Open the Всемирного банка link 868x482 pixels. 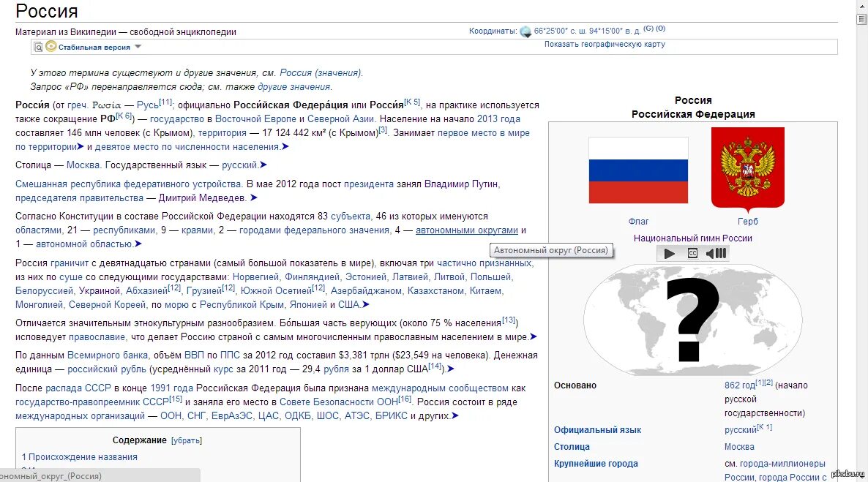[x=108, y=355]
